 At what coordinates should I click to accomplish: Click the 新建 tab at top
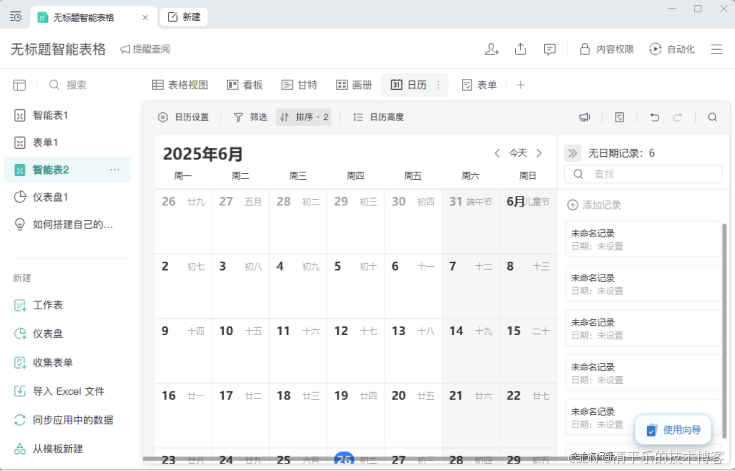(184, 17)
